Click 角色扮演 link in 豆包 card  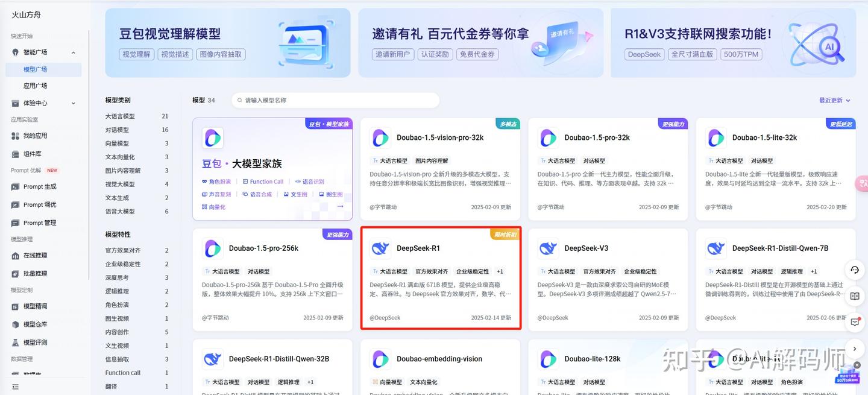(x=216, y=182)
